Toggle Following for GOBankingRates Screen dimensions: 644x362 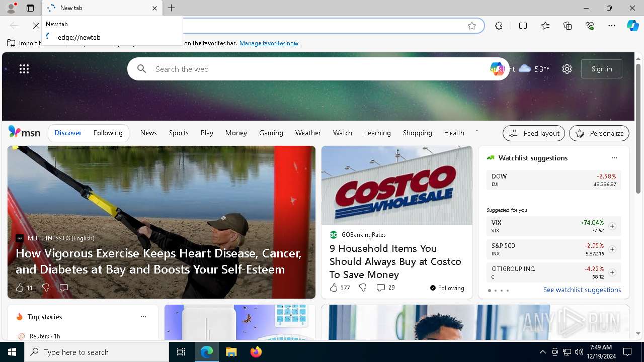point(447,288)
